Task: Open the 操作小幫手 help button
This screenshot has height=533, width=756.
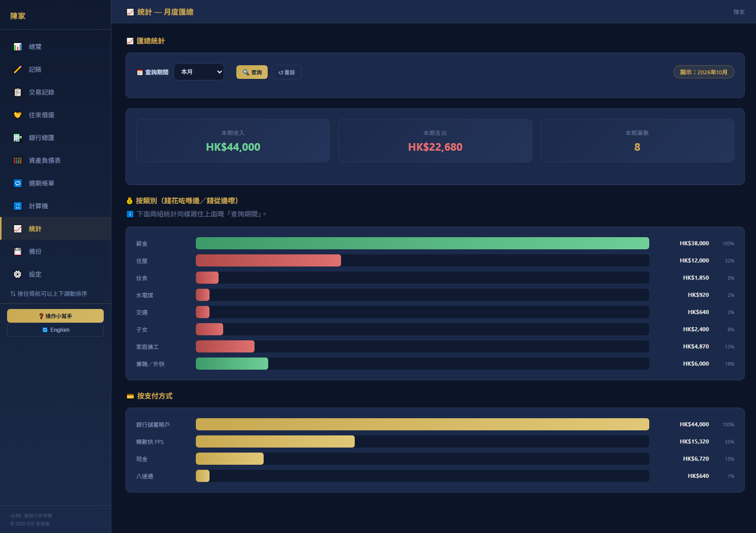Action: [55, 316]
